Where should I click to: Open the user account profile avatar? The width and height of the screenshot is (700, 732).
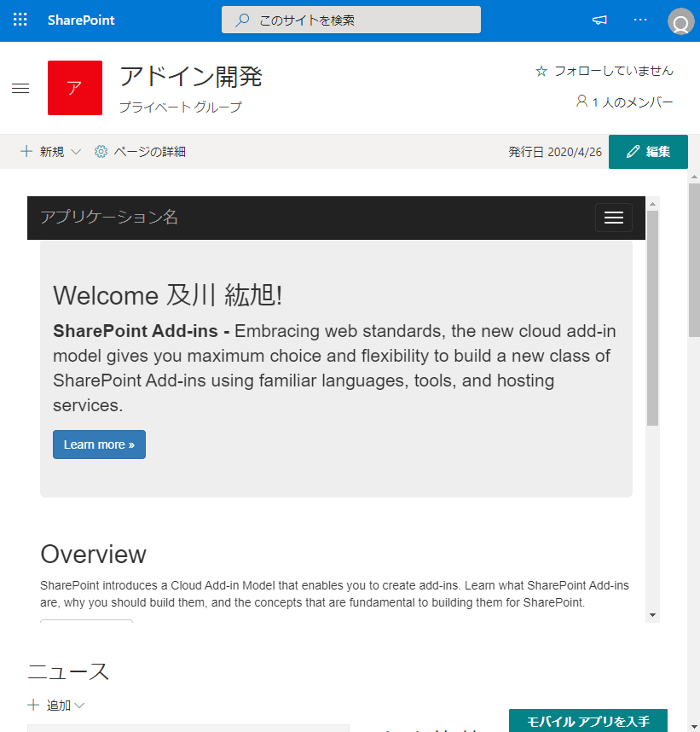tap(680, 21)
